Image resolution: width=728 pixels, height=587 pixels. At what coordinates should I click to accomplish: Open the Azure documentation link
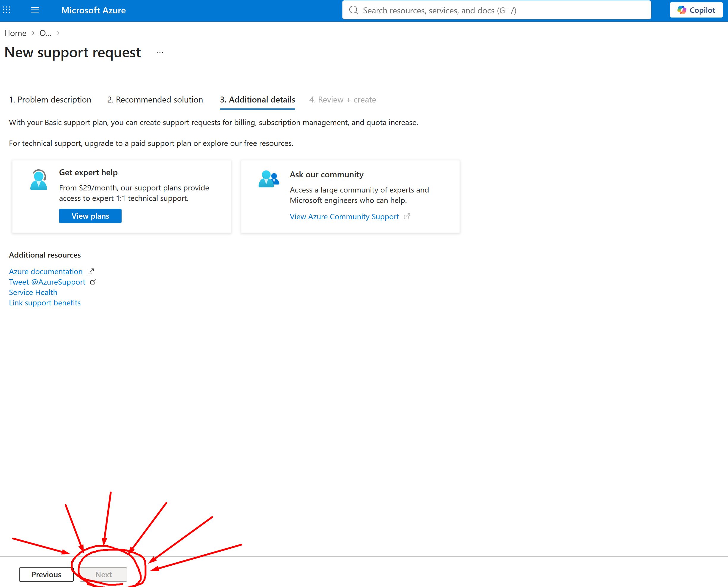46,272
